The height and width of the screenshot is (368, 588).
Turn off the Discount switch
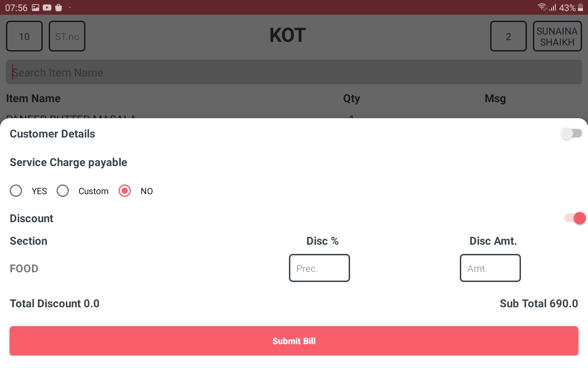pos(575,218)
